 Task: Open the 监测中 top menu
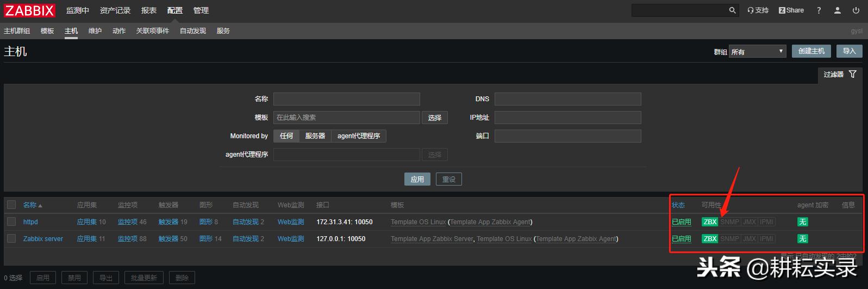click(x=77, y=10)
